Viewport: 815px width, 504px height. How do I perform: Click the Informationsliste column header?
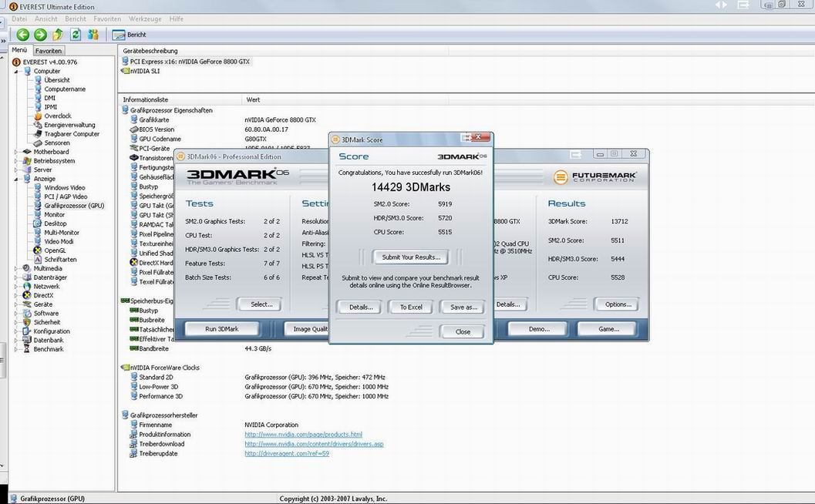pyautogui.click(x=180, y=99)
